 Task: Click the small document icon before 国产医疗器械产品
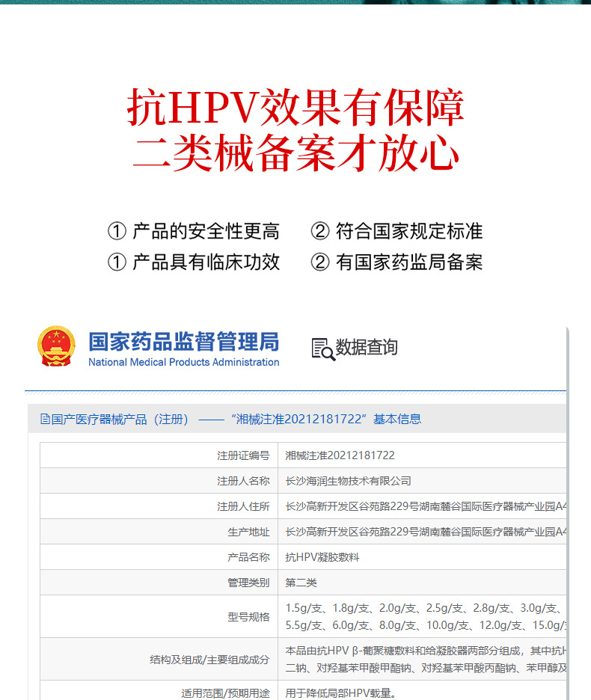[45, 420]
